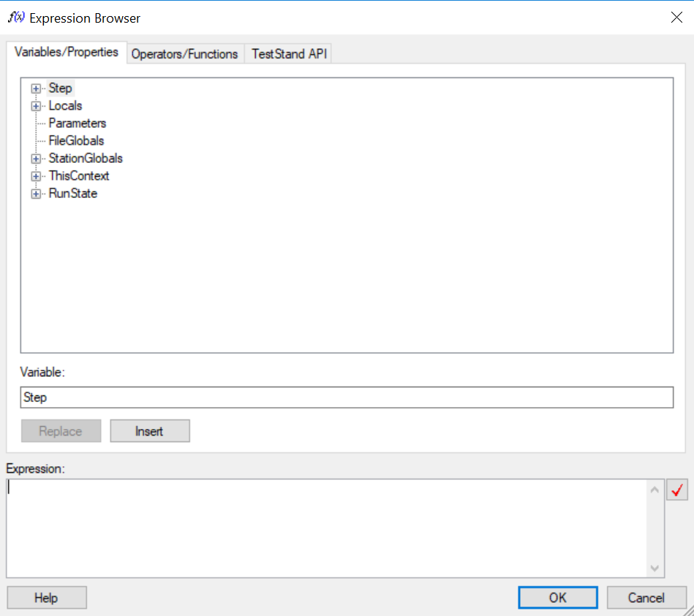
Task: Expand the StationGlobals tree node
Action: point(35,159)
